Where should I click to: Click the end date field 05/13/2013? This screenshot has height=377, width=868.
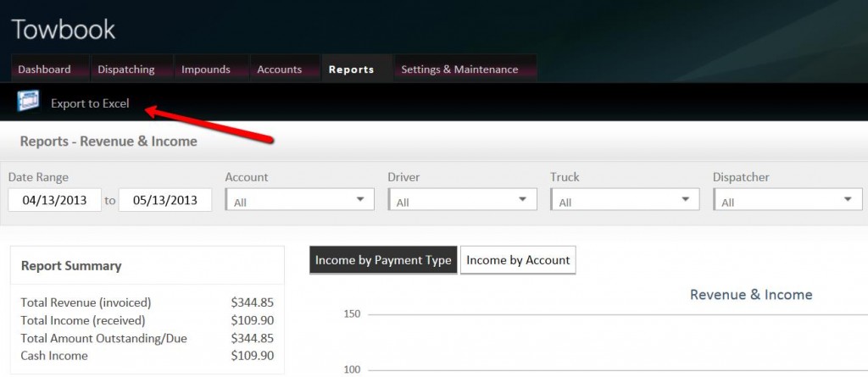[x=165, y=200]
